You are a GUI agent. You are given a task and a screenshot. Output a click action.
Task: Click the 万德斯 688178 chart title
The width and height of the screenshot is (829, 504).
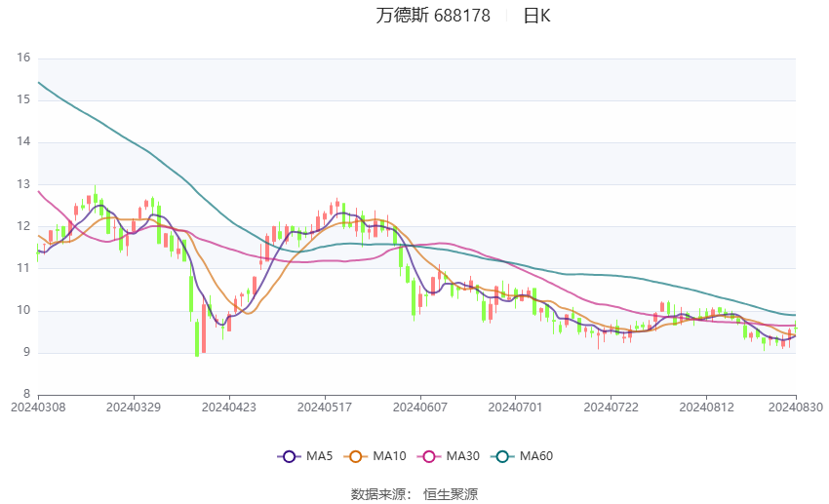[x=433, y=16]
